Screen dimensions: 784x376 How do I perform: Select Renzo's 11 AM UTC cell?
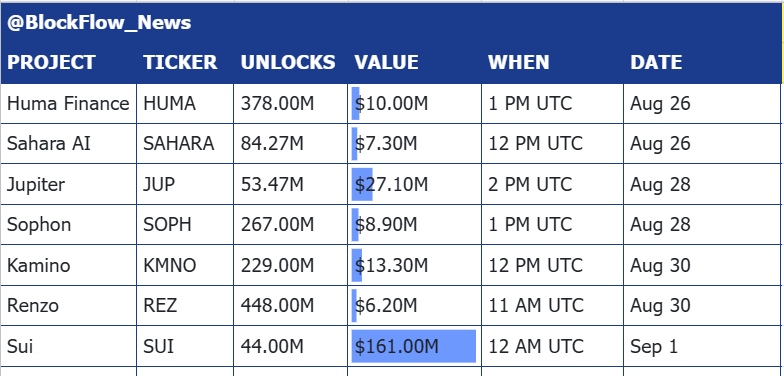tap(552, 306)
